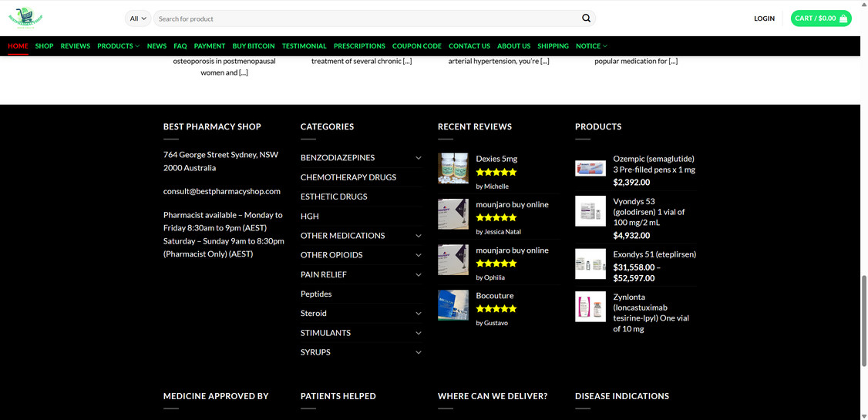Viewport: 868px width, 420px height.
Task: Open the FAQ menu item
Action: tap(180, 46)
